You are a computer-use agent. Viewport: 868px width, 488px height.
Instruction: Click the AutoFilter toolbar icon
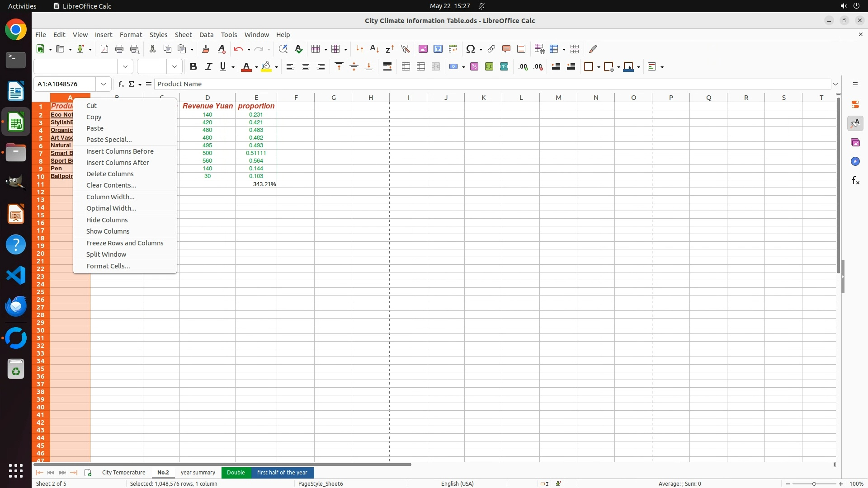tap(405, 49)
